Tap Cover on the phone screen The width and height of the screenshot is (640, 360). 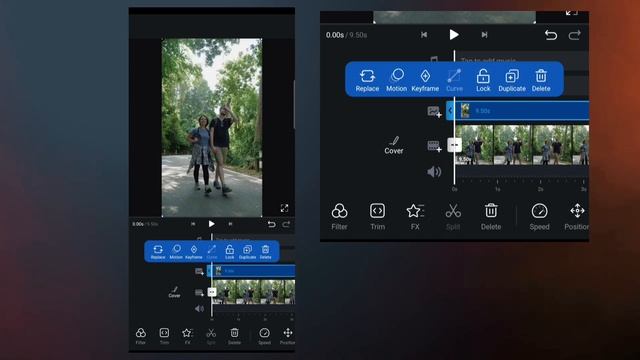174,292
